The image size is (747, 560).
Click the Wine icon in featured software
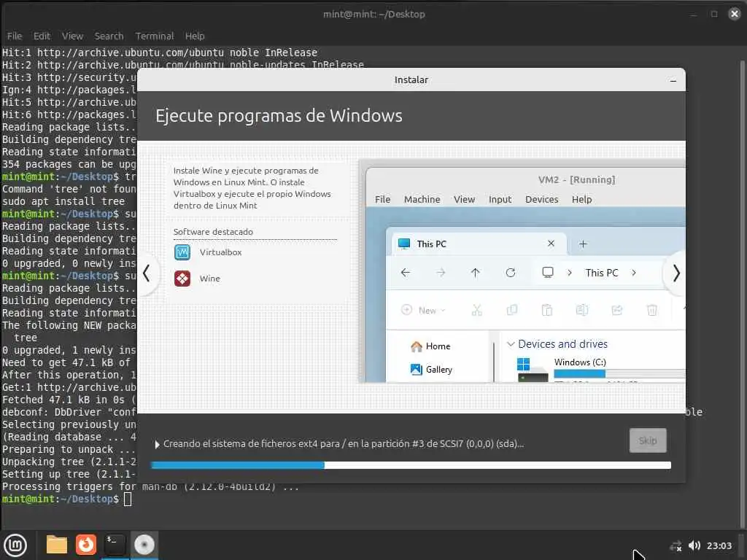(x=182, y=278)
